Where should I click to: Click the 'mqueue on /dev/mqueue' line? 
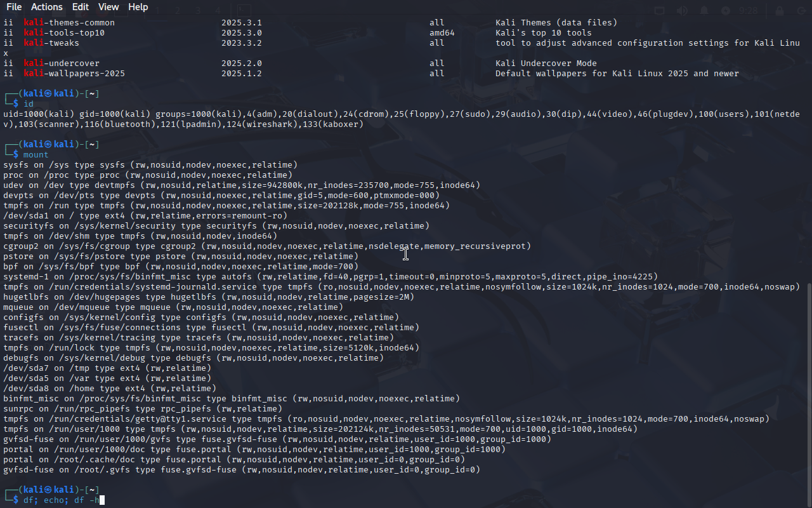[173, 307]
